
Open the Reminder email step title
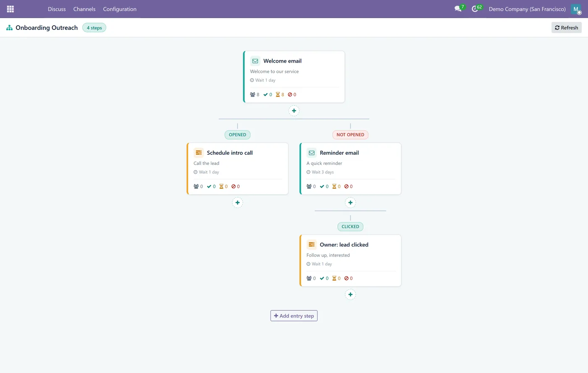pos(339,153)
